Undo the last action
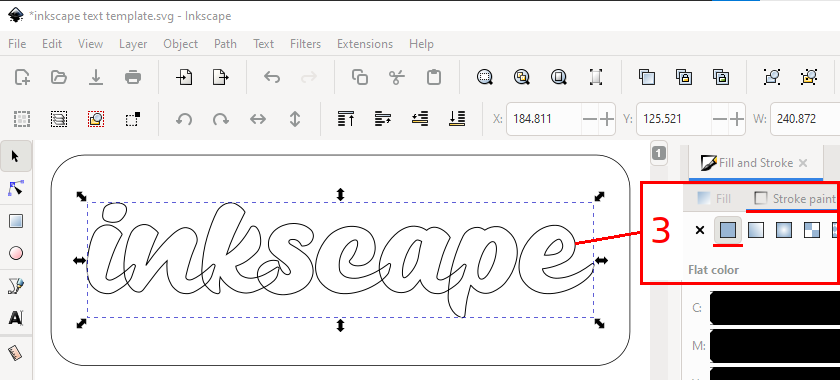 point(272,77)
